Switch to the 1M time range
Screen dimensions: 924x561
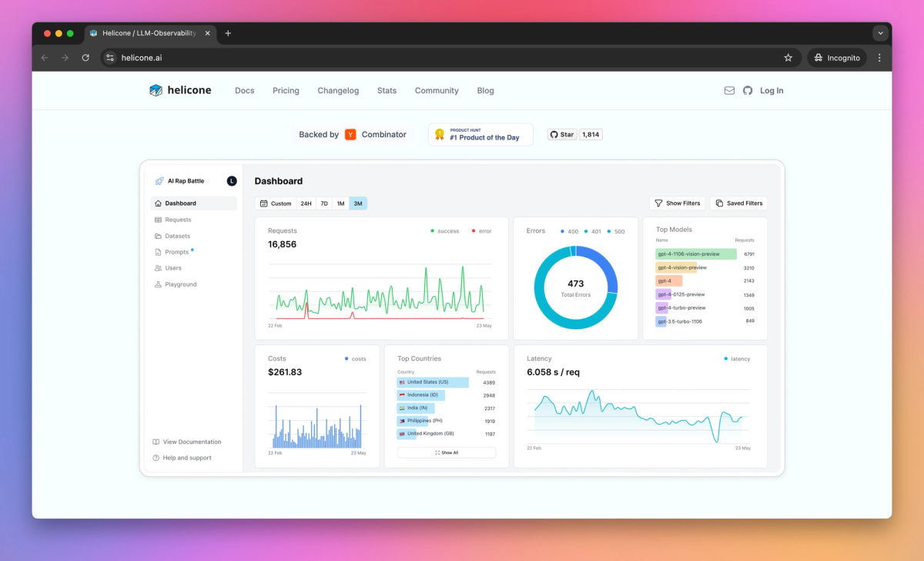(x=340, y=203)
